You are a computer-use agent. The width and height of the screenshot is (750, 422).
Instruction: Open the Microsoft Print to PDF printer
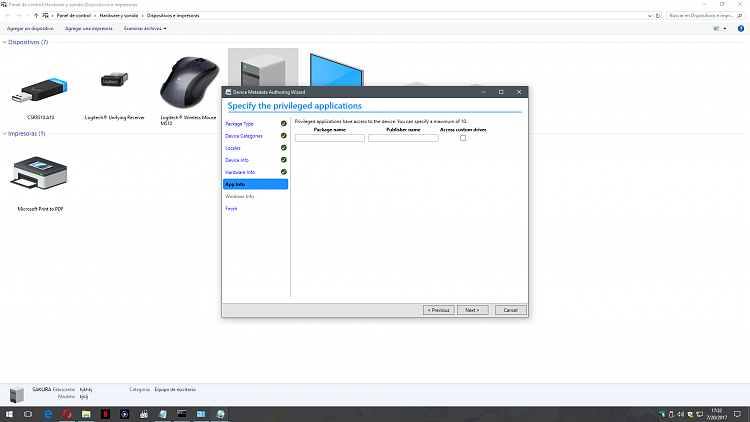39,177
